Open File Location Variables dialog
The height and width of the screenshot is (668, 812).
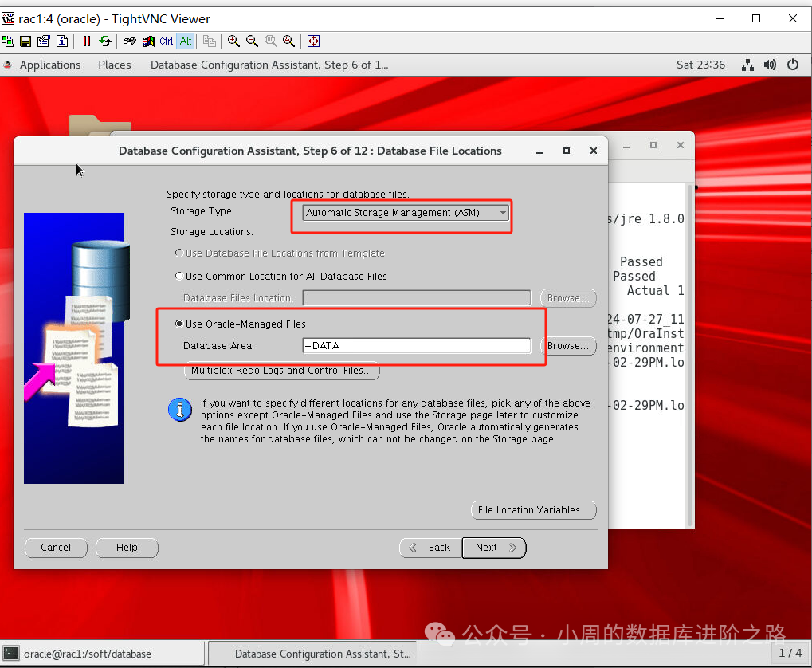tap(533, 510)
